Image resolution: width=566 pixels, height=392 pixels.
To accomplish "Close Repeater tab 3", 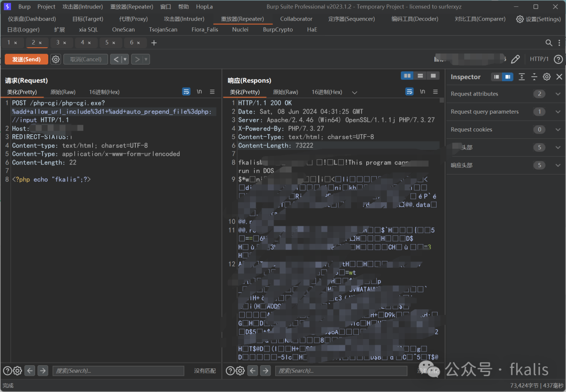I will [x=64, y=42].
